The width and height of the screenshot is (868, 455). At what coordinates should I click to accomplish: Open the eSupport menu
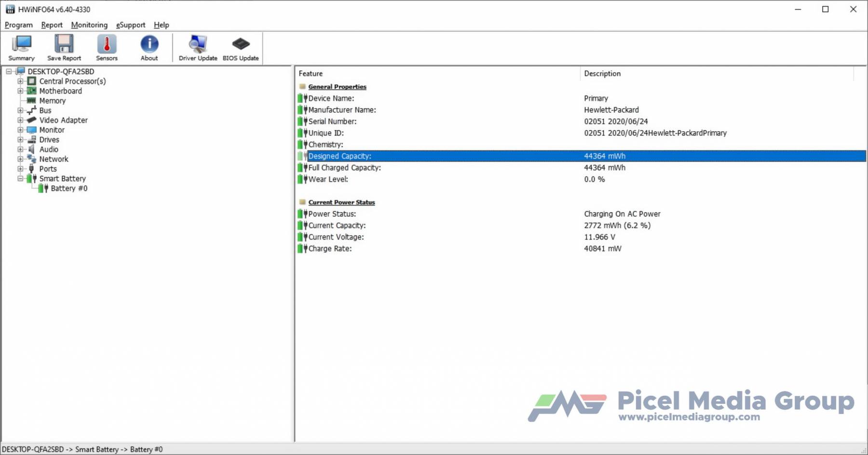[x=130, y=25]
